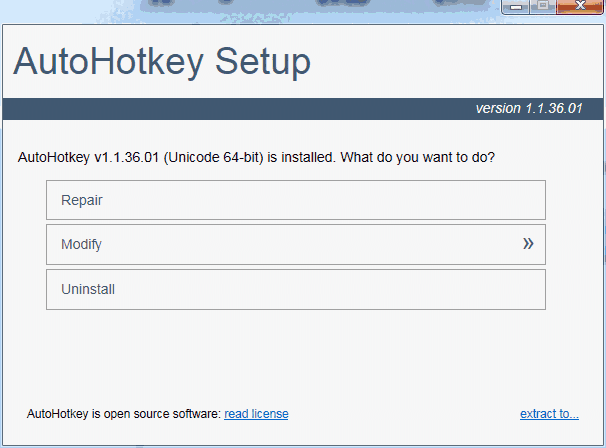Image resolution: width=606 pixels, height=448 pixels.
Task: Click the version 1.1.36.01 label
Action: (x=529, y=109)
